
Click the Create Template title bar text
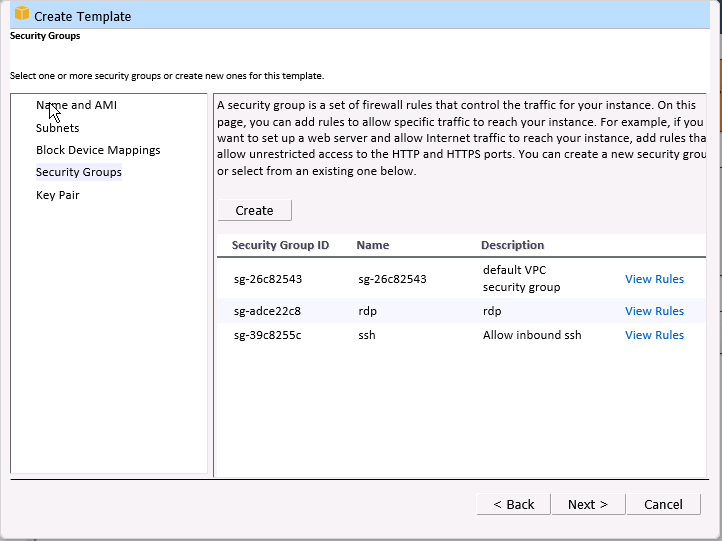point(83,16)
